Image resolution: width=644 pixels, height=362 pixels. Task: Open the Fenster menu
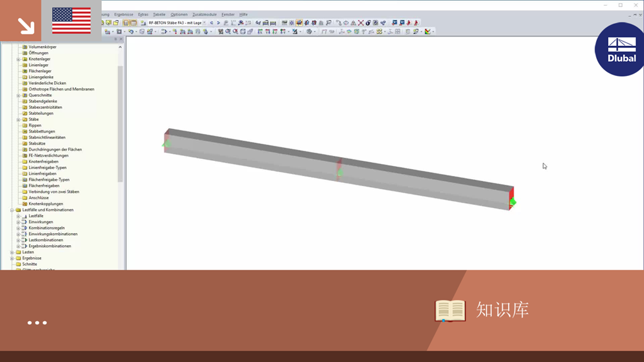pos(228,14)
